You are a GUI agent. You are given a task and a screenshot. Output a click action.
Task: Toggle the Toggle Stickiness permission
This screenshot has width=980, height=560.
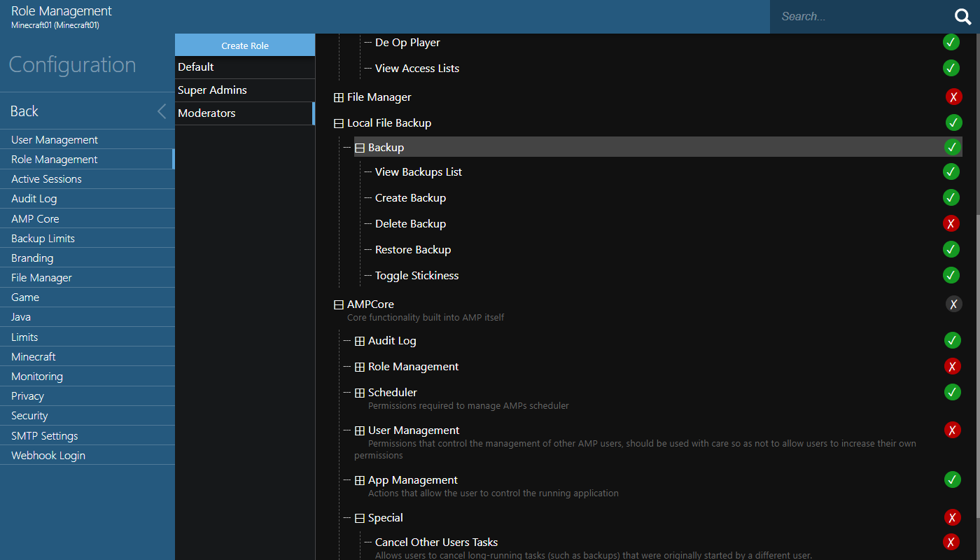[951, 276]
